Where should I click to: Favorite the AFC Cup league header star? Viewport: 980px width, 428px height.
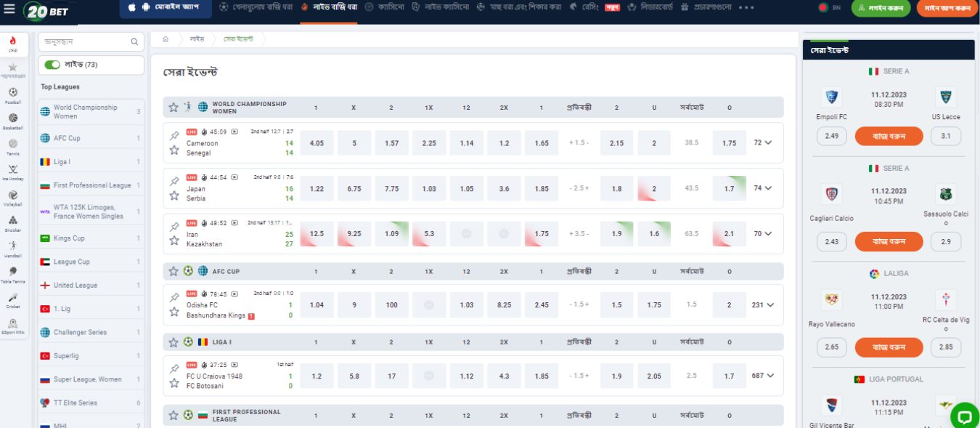pos(173,271)
